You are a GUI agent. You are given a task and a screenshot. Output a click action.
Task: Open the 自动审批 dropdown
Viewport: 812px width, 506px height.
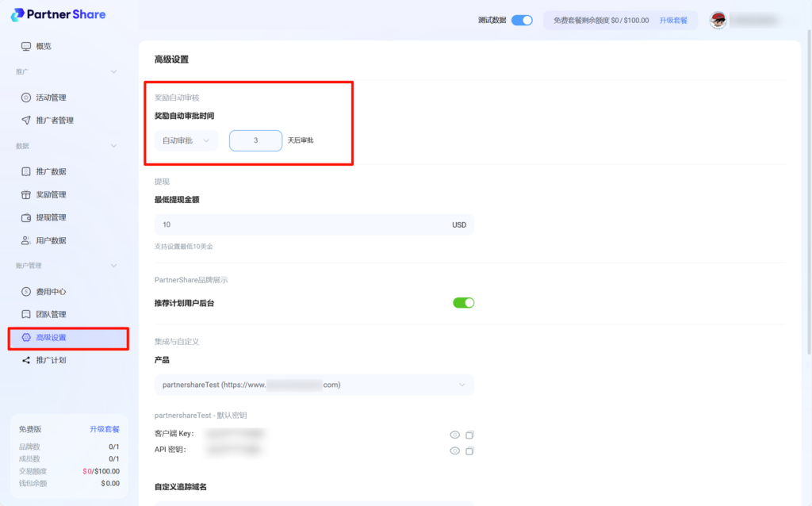point(186,140)
